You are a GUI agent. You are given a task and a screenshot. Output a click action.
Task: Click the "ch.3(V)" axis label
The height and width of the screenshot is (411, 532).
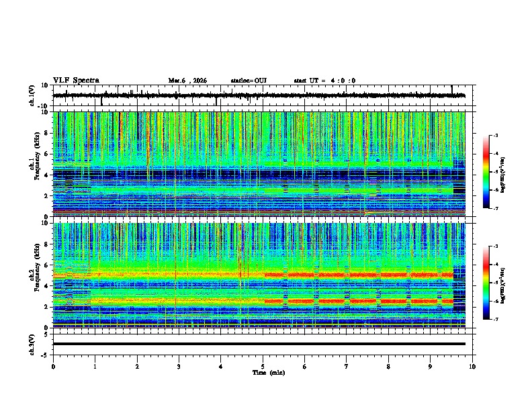[32, 345]
